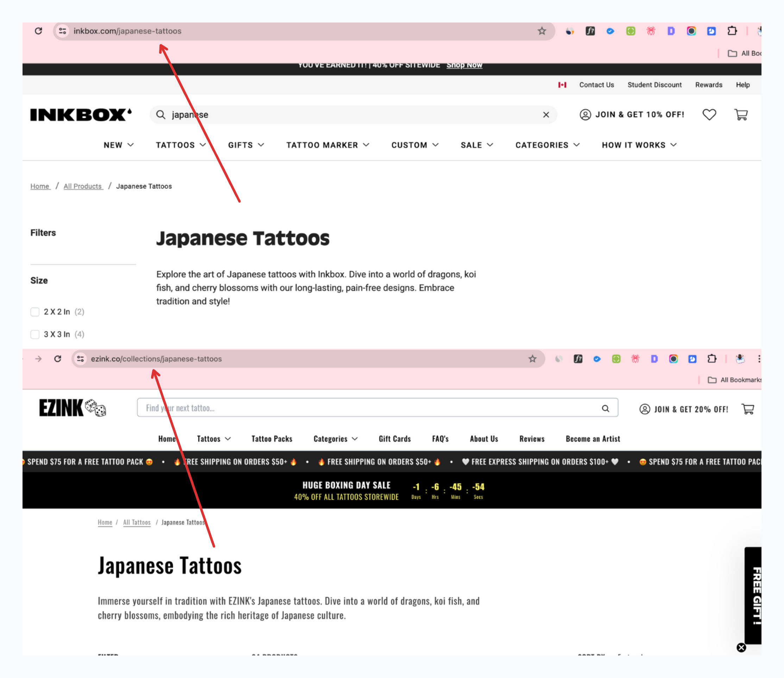Viewport: 784px width, 678px height.
Task: Open the EZINK Tattoo Packs page
Action: (x=271, y=439)
